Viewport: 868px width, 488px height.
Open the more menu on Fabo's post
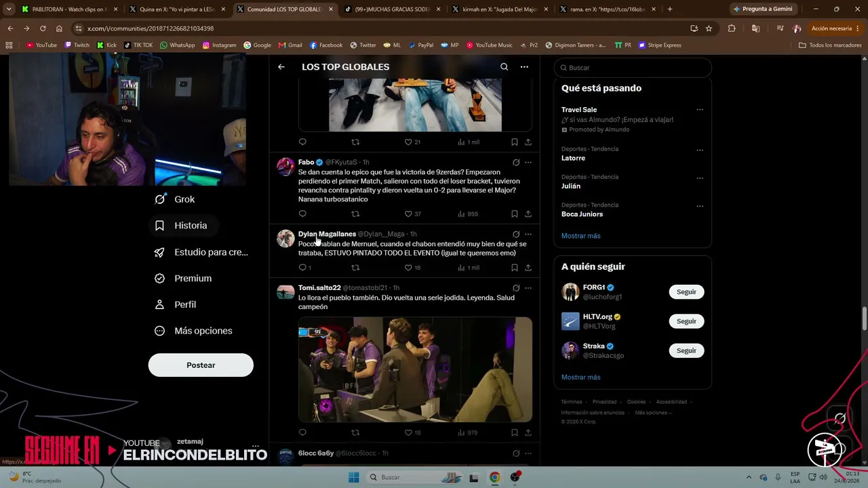tap(528, 163)
